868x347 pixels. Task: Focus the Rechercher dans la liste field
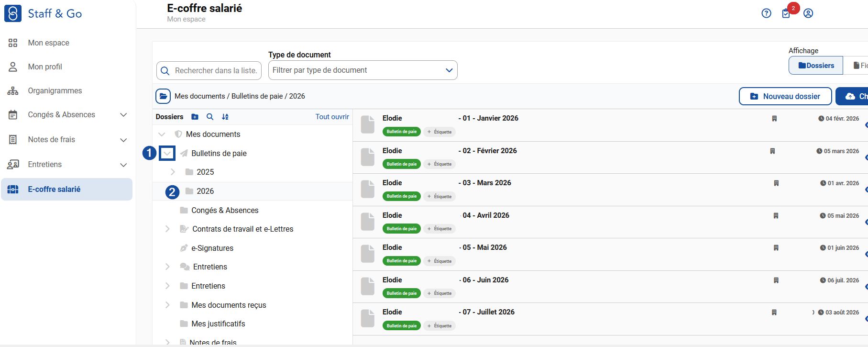pos(209,71)
